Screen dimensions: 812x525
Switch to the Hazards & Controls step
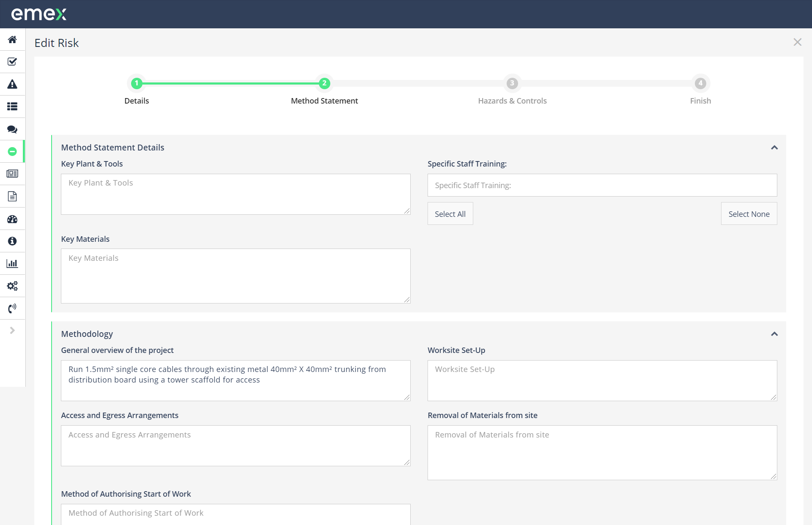(512, 83)
